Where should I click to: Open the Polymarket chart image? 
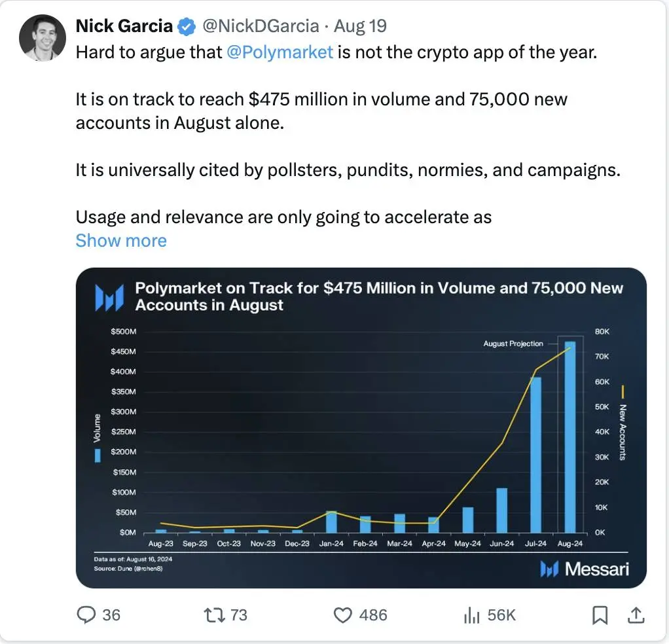tap(361, 428)
